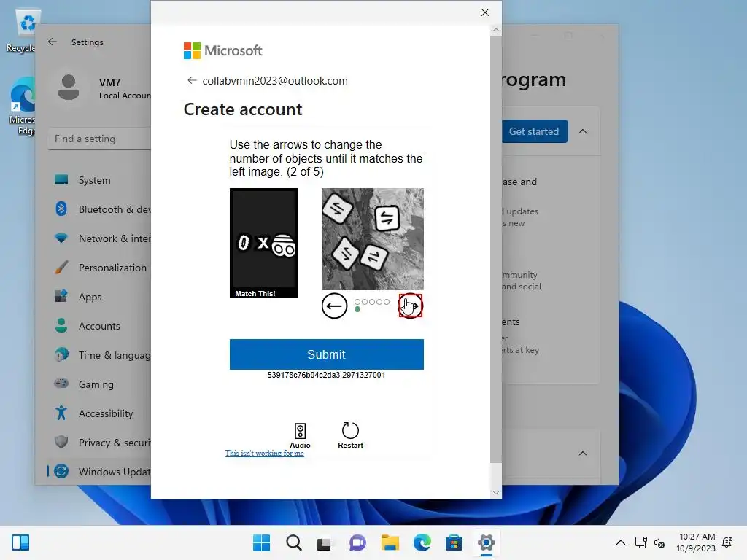Viewport: 747px width, 560px height.
Task: Click the Microsoft logo
Action: pos(222,50)
